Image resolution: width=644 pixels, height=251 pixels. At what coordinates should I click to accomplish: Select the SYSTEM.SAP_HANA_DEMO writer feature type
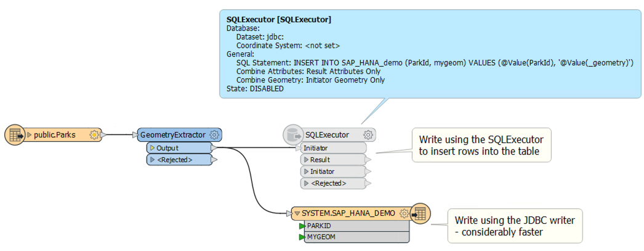pyautogui.click(x=348, y=213)
